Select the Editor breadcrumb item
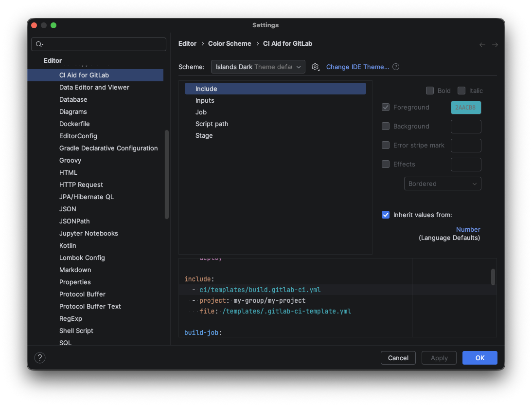532x406 pixels. pyautogui.click(x=187, y=43)
